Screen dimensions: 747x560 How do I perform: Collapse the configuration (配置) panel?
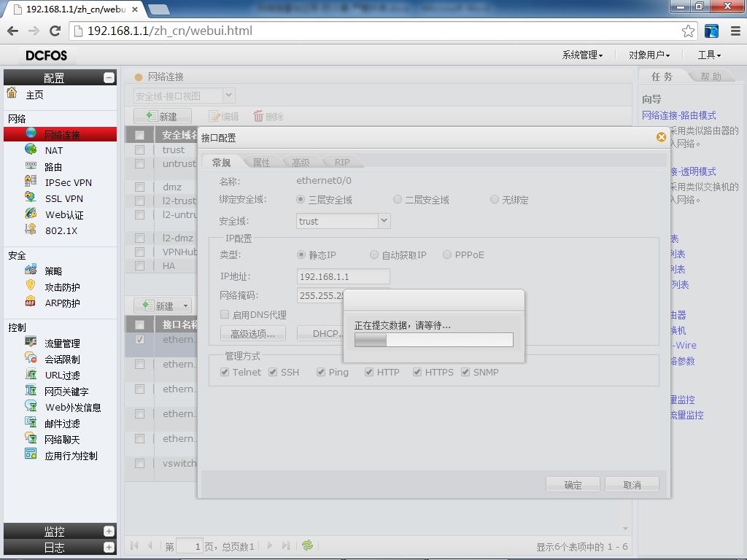click(109, 77)
